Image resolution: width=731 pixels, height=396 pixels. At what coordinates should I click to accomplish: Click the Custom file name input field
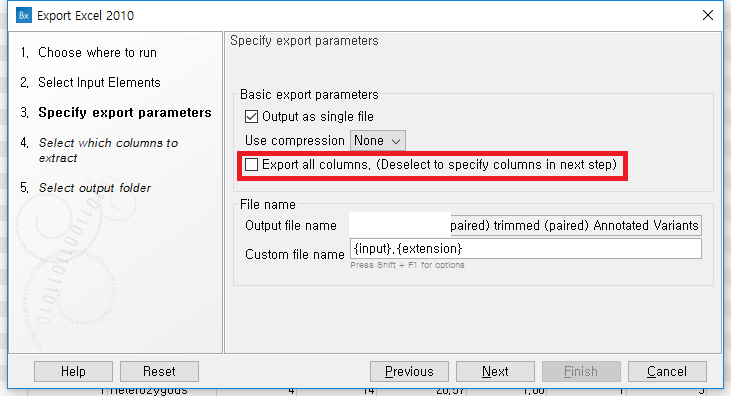coord(525,249)
